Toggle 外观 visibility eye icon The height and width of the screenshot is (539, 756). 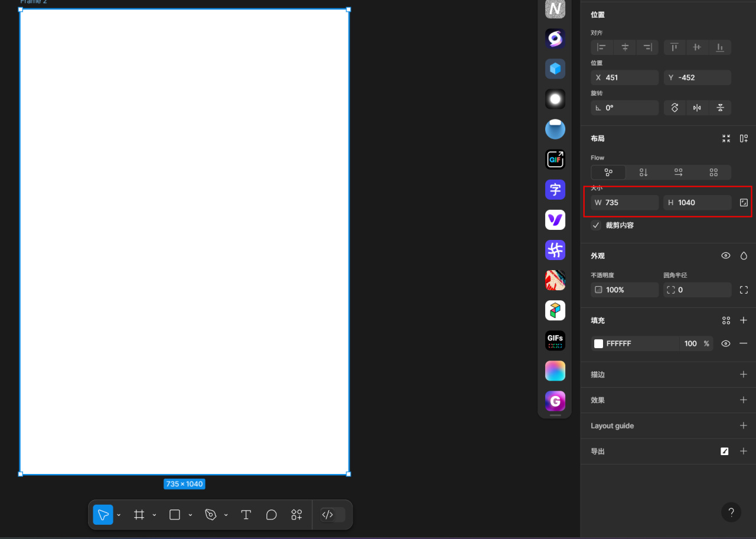click(726, 256)
